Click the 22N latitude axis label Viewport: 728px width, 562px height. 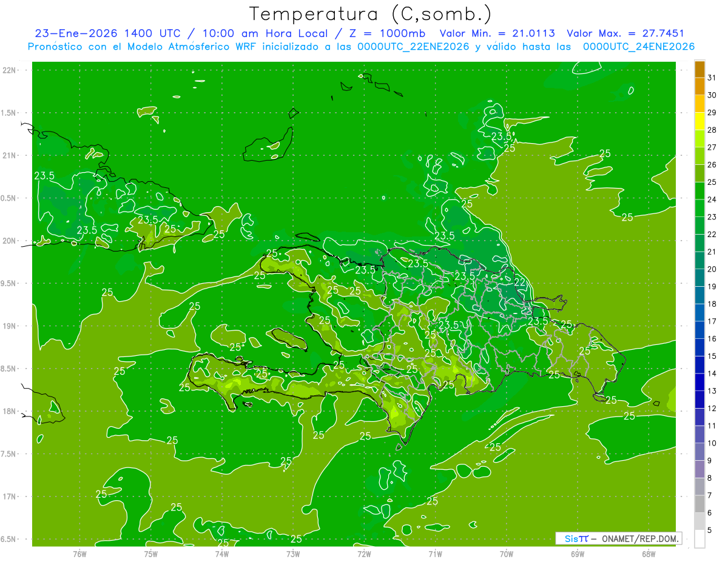[x=10, y=70]
